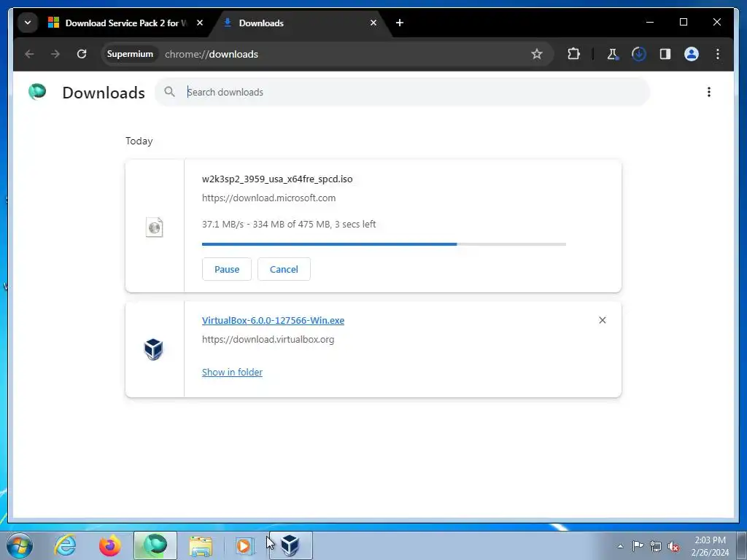The width and height of the screenshot is (747, 560).
Task: Open the Downloads page more actions menu
Action: tap(709, 92)
